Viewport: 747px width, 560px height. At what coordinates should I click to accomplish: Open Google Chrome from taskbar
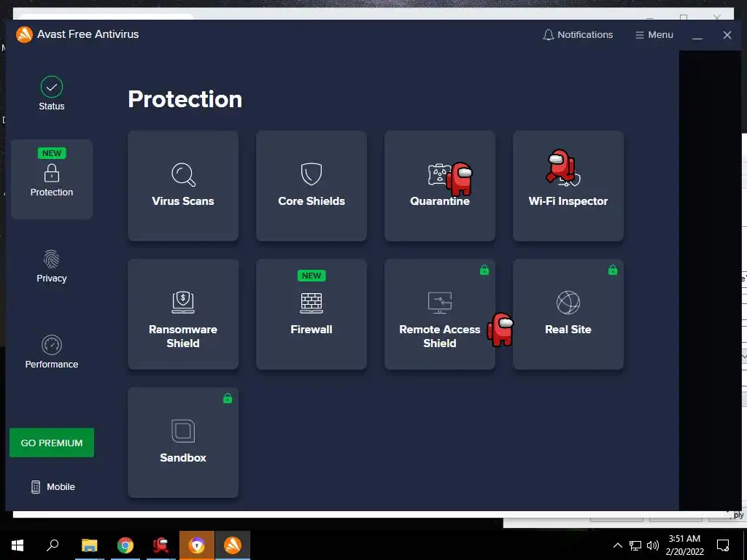125,545
